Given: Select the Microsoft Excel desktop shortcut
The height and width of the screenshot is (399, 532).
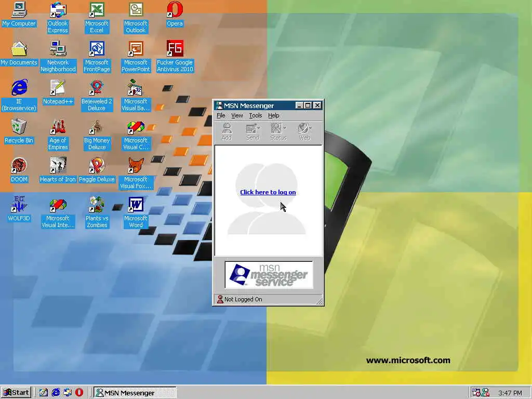Looking at the screenshot, I should tap(97, 18).
